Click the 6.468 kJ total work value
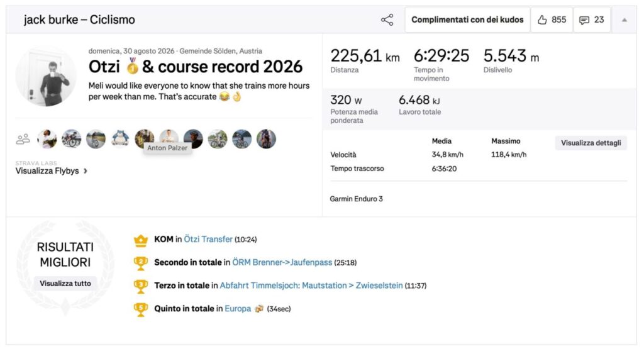 click(419, 100)
